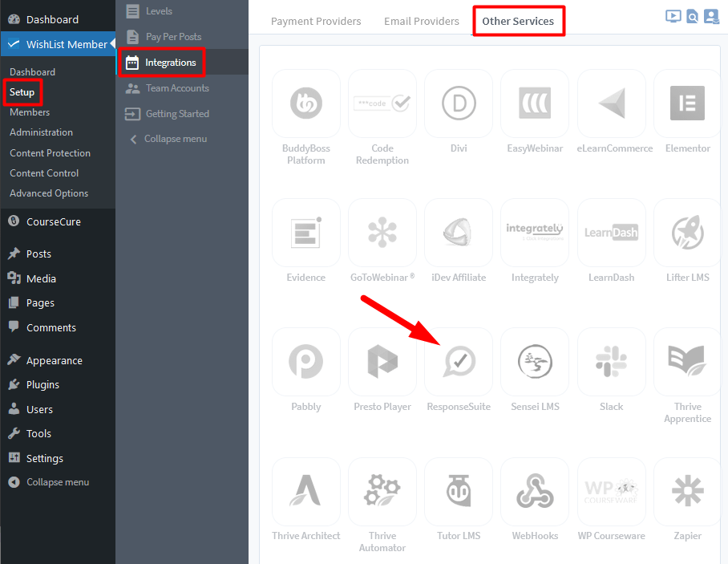Click the Setup link in sidebar
728x564 pixels.
(22, 92)
